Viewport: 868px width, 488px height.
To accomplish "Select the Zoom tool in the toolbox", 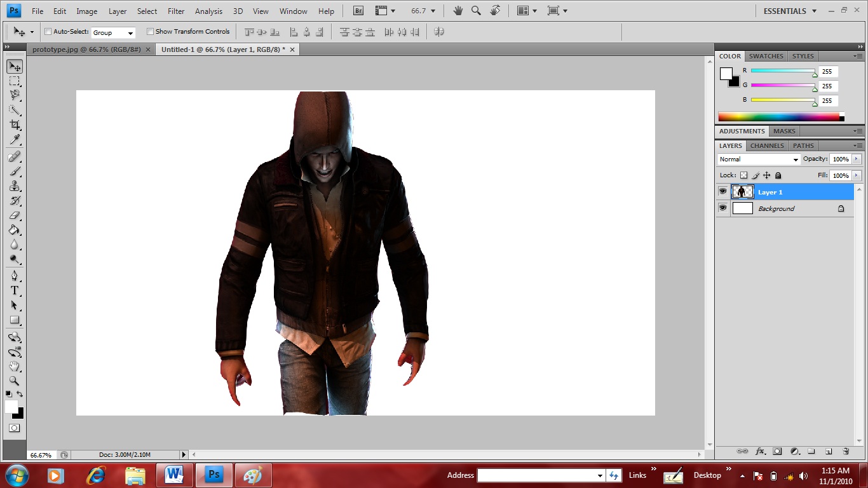I will tap(15, 381).
